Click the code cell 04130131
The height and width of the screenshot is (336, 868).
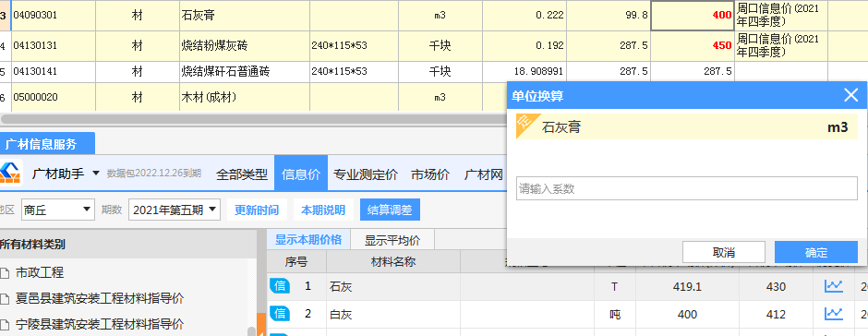click(54, 46)
